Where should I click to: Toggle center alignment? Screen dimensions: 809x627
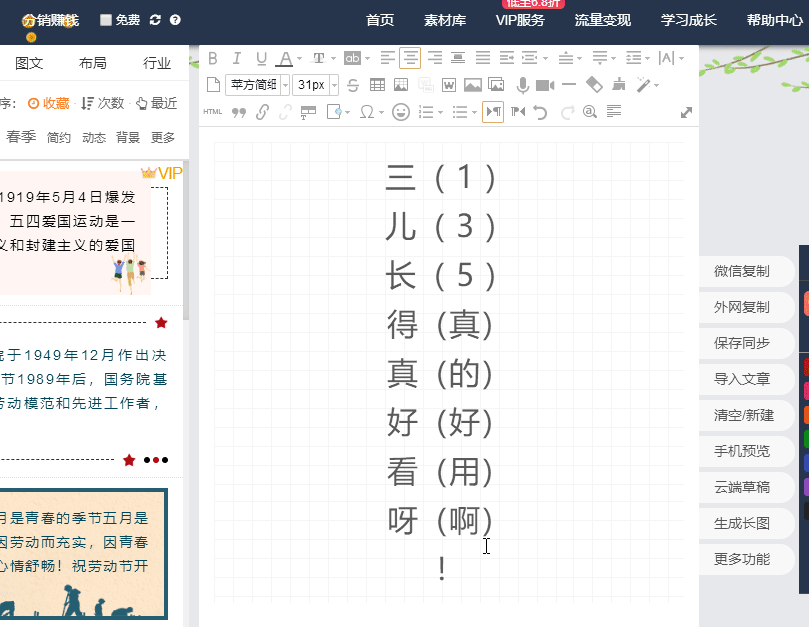(410, 58)
